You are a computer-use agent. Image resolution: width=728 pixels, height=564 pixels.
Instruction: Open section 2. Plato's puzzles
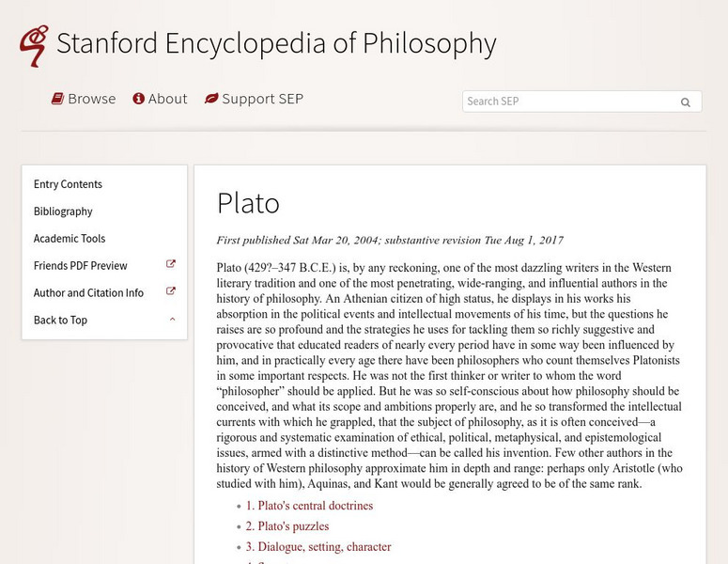pos(287,526)
